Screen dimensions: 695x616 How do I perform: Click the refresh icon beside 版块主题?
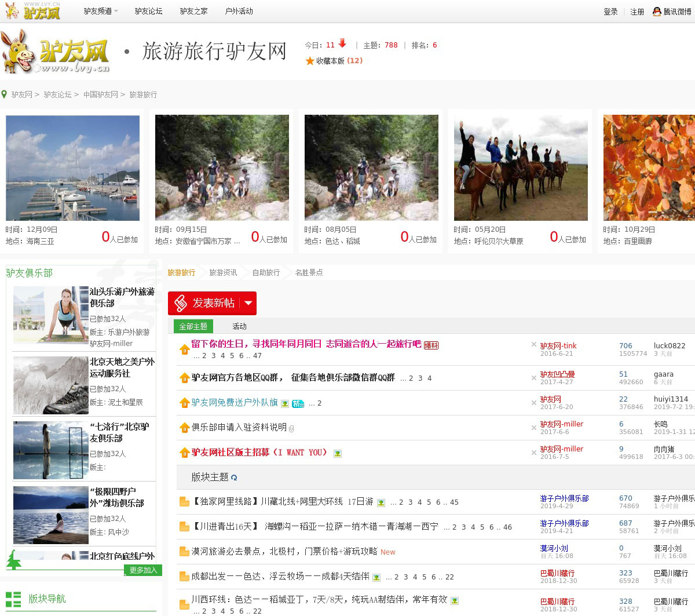click(x=234, y=478)
